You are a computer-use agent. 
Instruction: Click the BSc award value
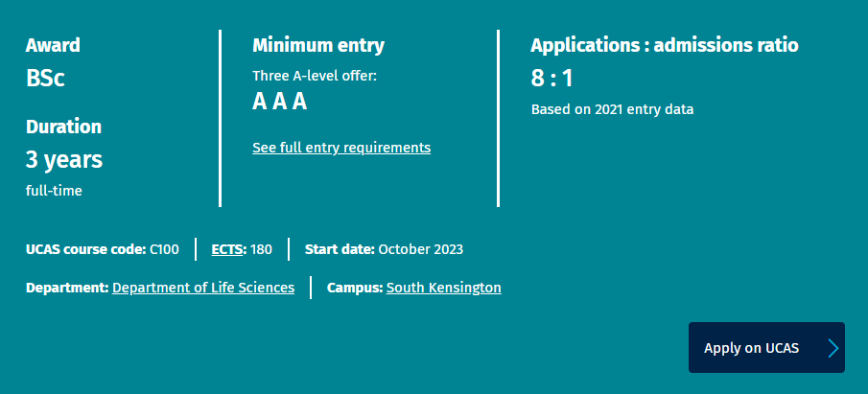(45, 79)
